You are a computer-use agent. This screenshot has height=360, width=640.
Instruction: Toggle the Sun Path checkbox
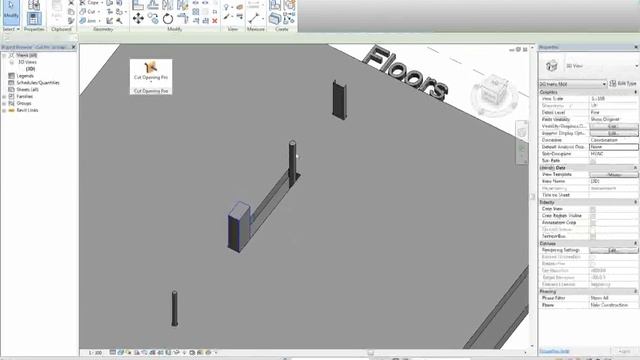(593, 161)
